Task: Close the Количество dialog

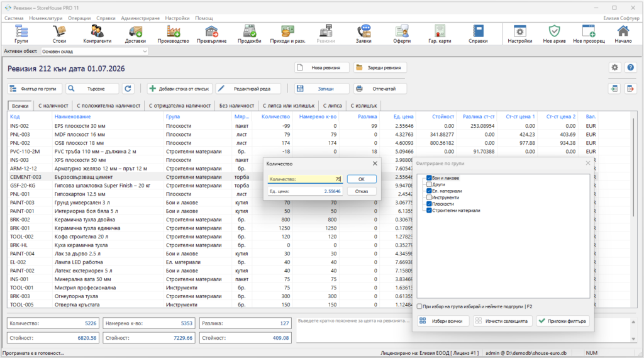Action: (x=375, y=163)
